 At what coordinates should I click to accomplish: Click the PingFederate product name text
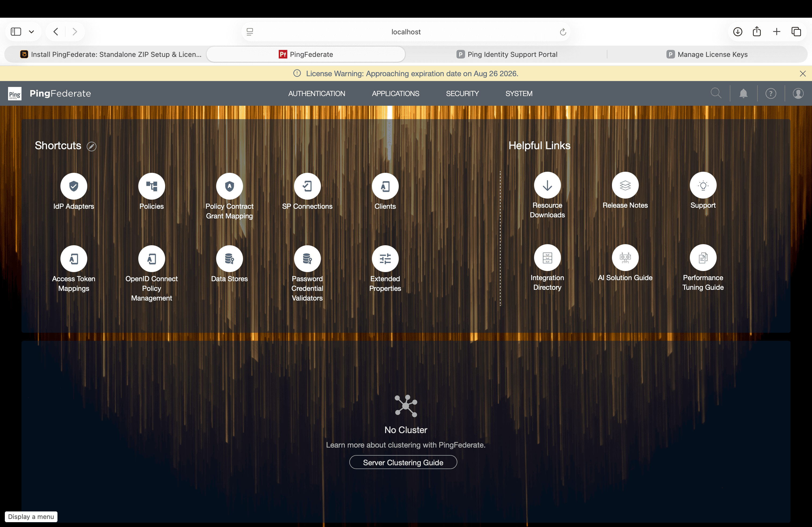click(x=60, y=93)
